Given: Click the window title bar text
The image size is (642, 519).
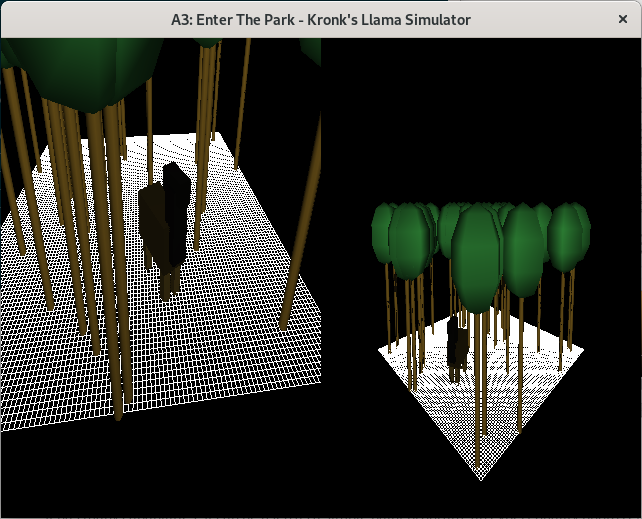Looking at the screenshot, I should pyautogui.click(x=320, y=19).
